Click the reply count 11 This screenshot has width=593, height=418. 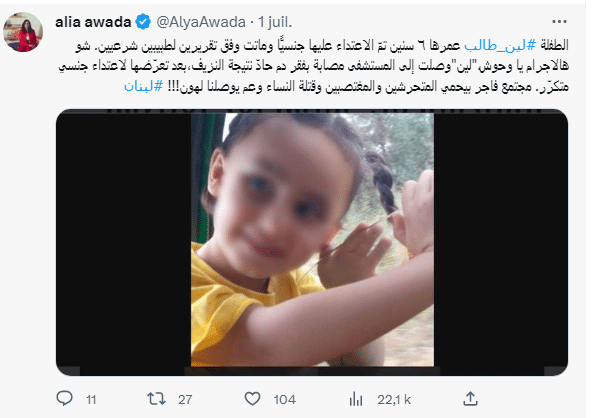coord(91,399)
